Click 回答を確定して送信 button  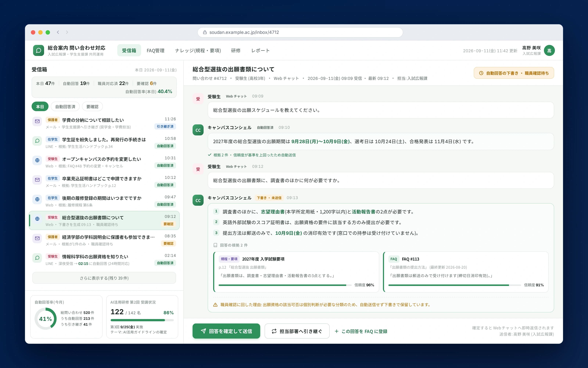pyautogui.click(x=226, y=331)
